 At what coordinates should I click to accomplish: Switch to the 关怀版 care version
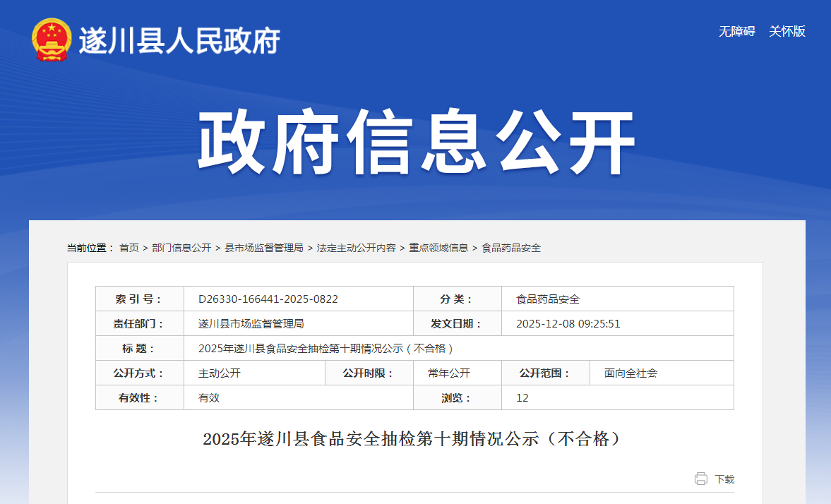point(787,32)
